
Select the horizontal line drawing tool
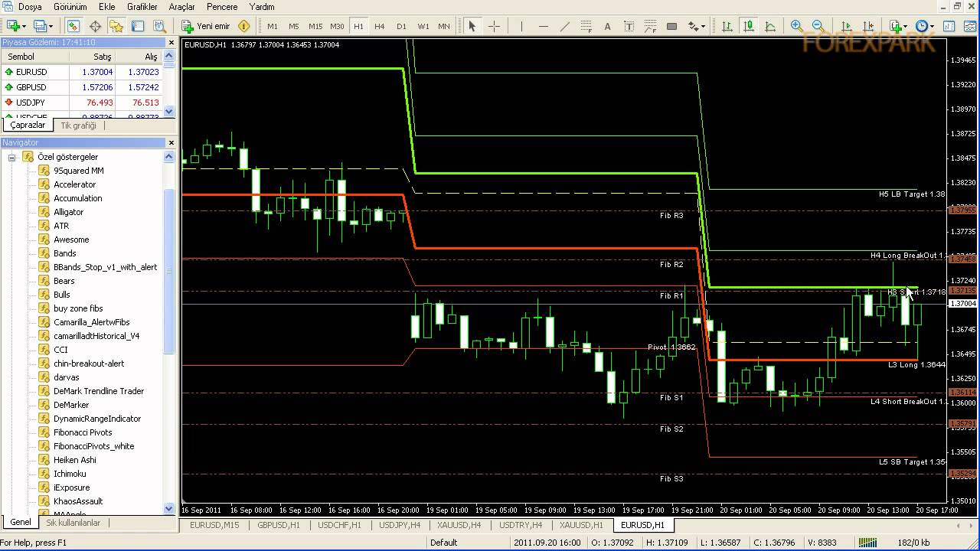pyautogui.click(x=543, y=26)
